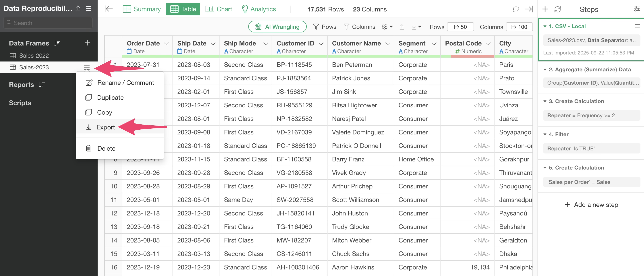
Task: Click the Search input field in sidebar
Action: point(48,23)
